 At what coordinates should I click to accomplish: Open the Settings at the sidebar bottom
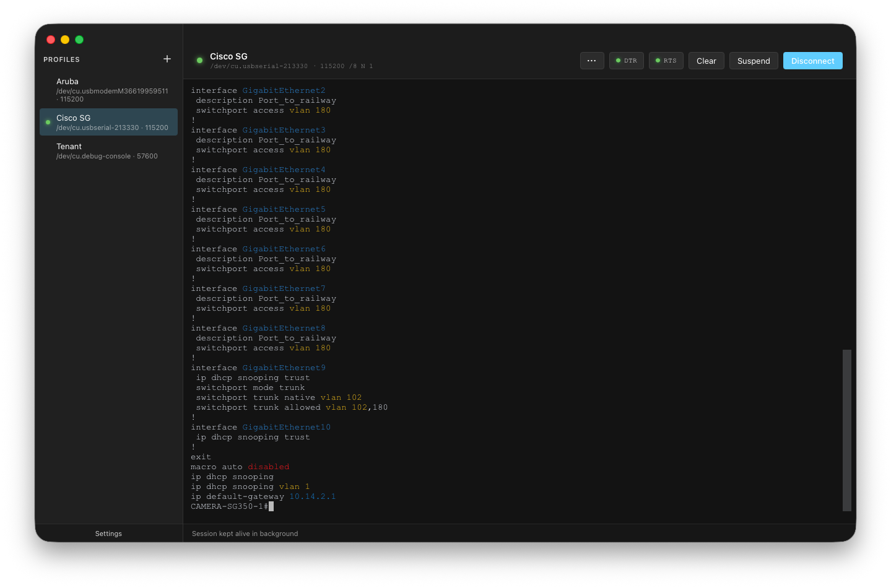(108, 533)
